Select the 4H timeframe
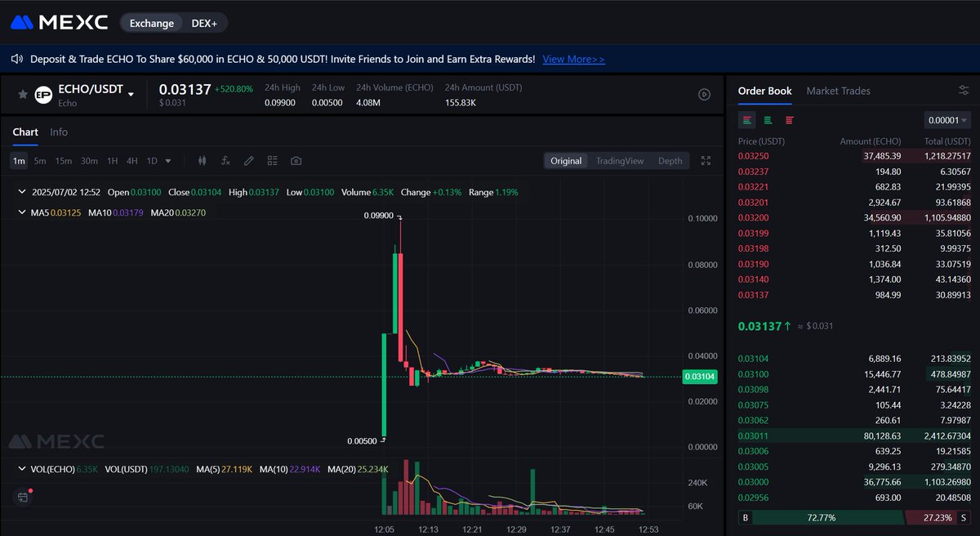This screenshot has height=536, width=980. coord(132,161)
